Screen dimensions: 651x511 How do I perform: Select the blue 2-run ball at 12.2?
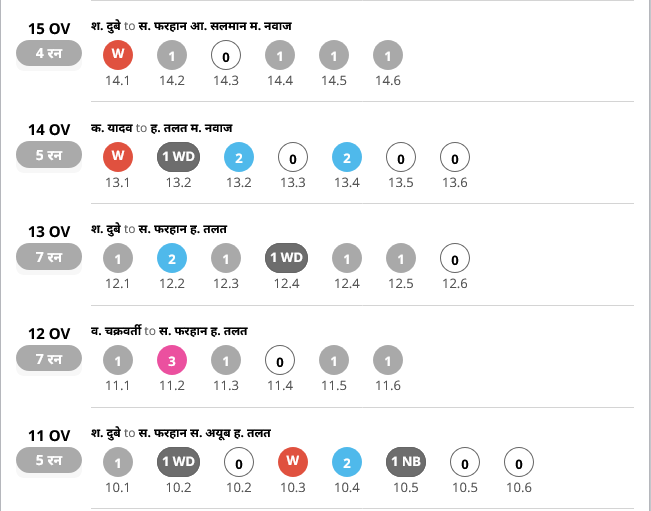click(172, 260)
